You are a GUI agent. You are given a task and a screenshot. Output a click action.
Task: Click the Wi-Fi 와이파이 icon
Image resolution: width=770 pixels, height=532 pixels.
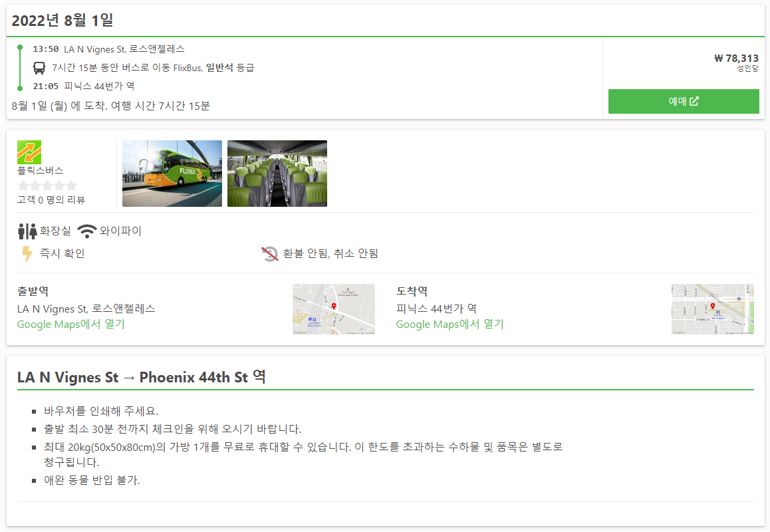coord(87,231)
